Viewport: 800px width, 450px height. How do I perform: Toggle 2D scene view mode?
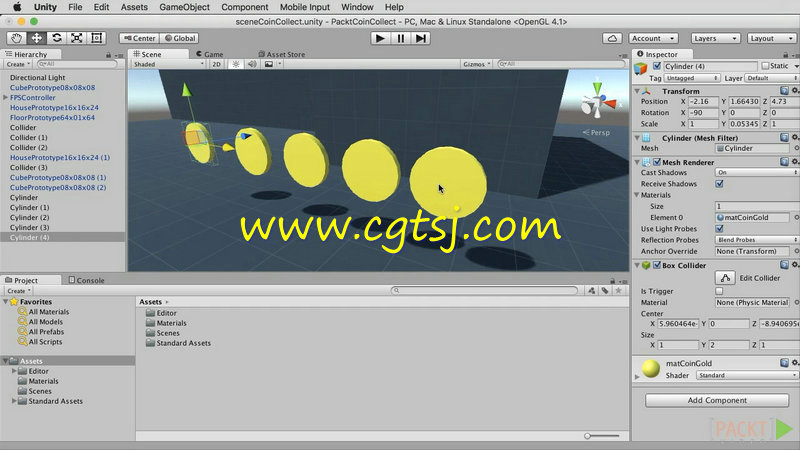click(216, 64)
